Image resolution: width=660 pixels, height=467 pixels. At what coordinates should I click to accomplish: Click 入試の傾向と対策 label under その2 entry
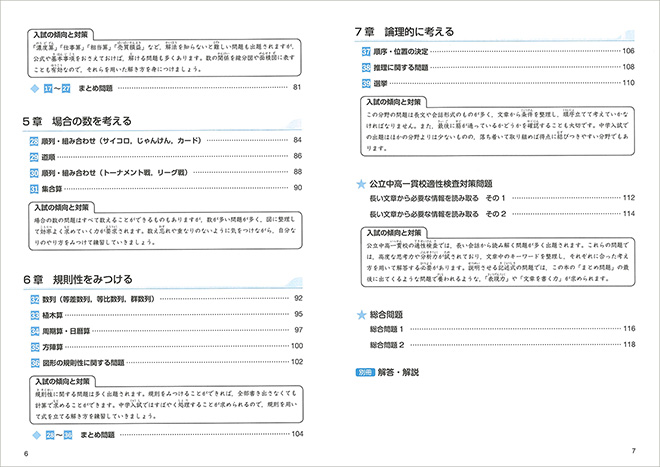(394, 233)
